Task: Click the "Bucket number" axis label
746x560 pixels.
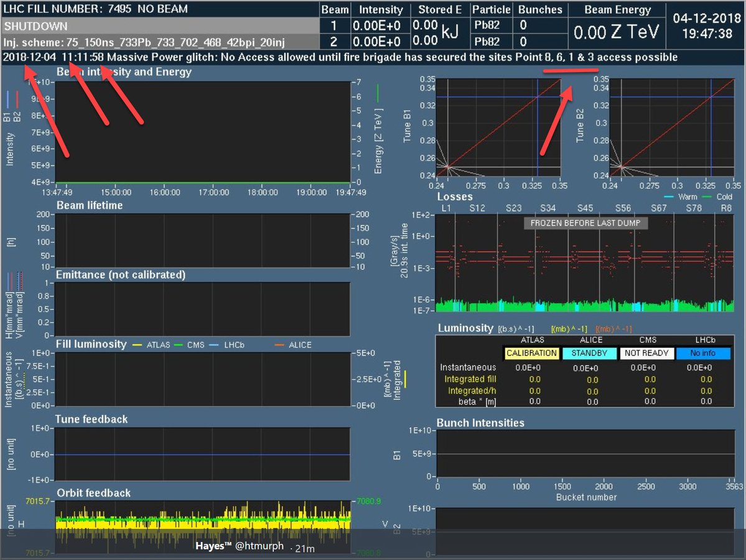Action: pos(586,498)
